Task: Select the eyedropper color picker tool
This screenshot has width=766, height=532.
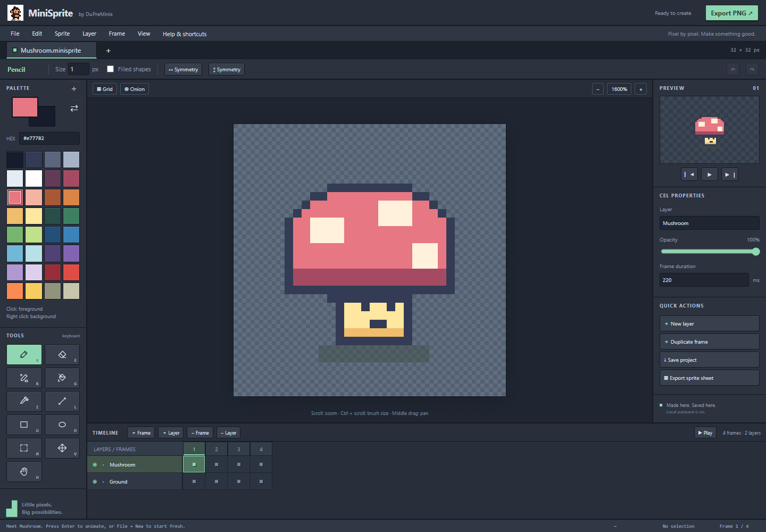Action: click(x=24, y=401)
